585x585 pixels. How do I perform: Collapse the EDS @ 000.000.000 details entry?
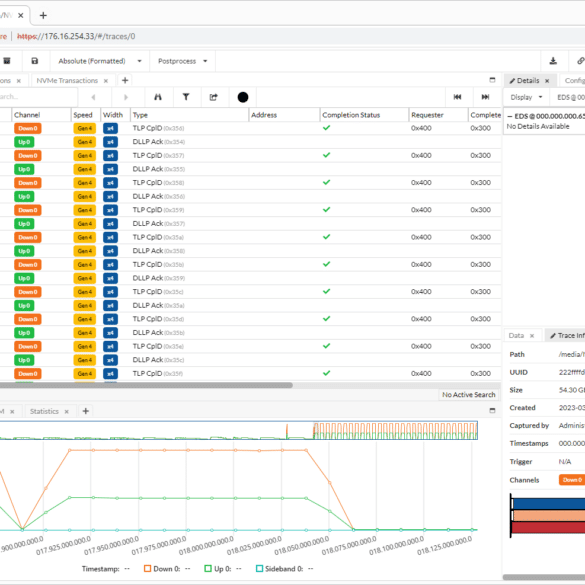pos(510,116)
